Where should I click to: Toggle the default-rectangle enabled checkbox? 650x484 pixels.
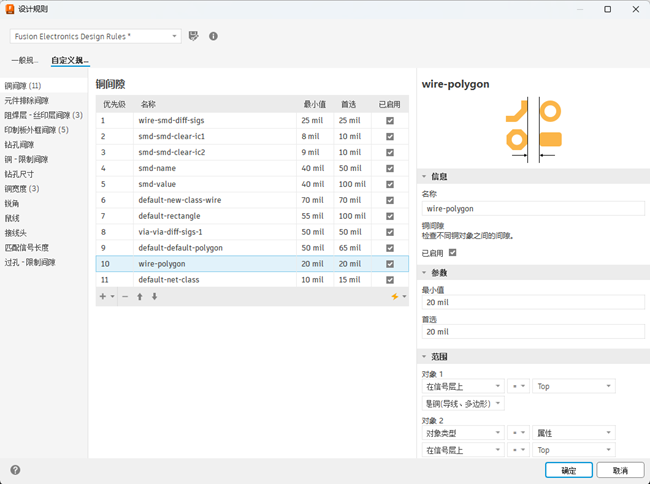[390, 216]
